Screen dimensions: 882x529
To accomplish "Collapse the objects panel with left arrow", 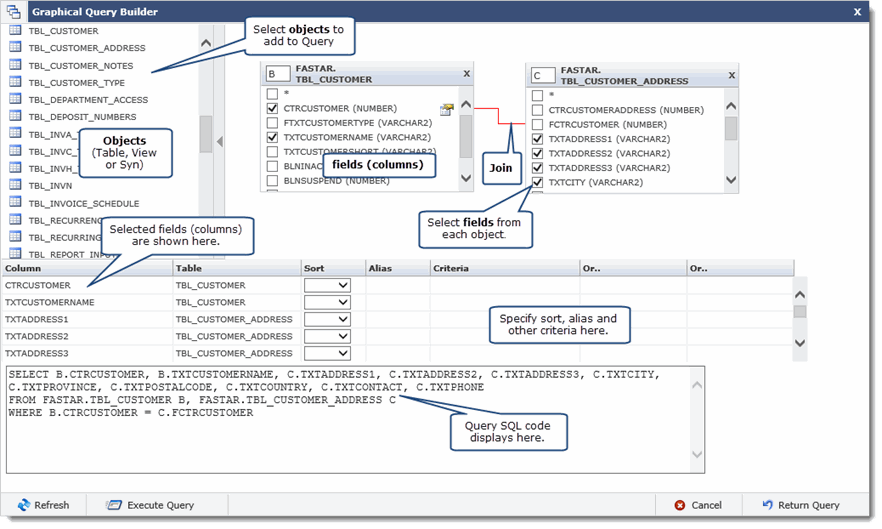I will (220, 142).
